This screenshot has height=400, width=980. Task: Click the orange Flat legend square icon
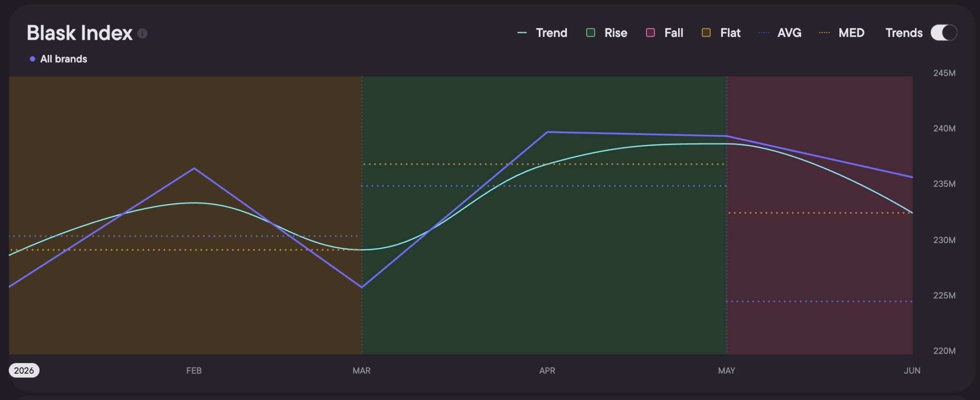706,33
